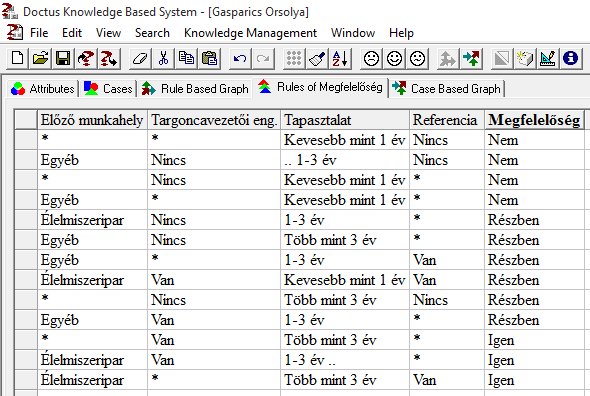Click the red export arrow icon
This screenshot has width=590, height=396.
[x=109, y=59]
